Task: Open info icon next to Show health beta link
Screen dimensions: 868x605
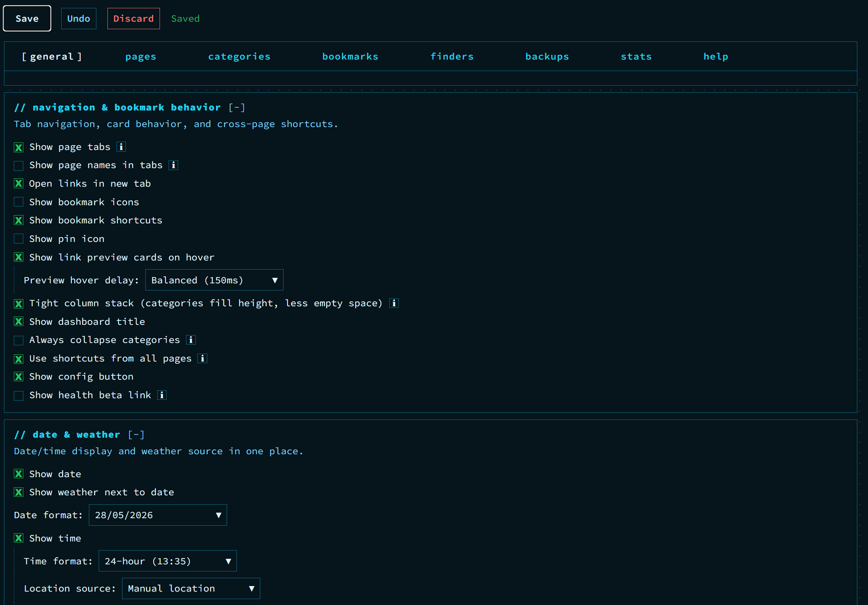Action: (162, 395)
